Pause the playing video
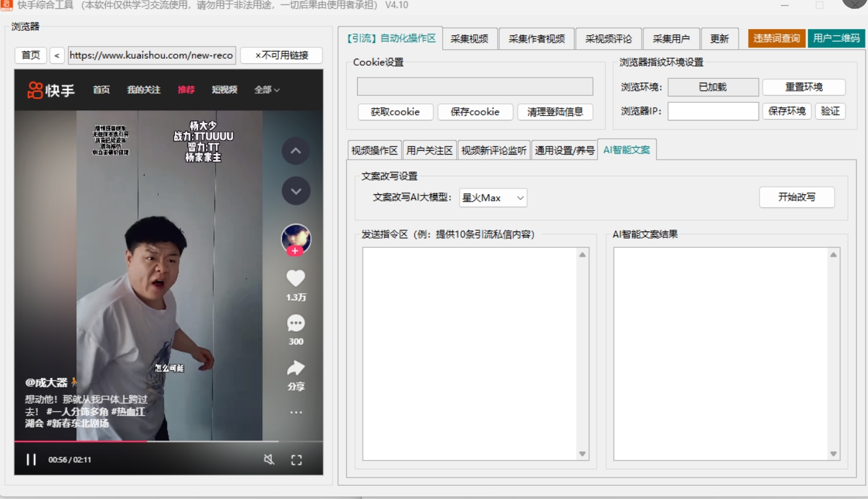 (31, 460)
